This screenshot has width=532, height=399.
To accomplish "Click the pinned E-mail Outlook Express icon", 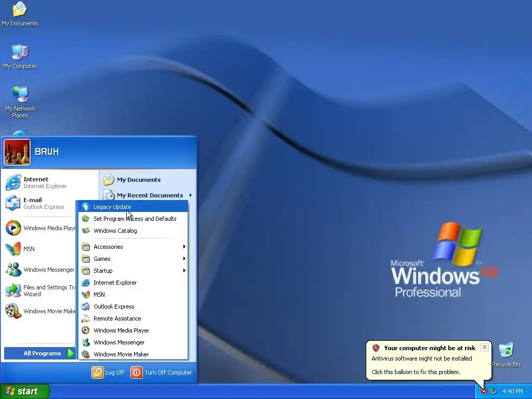I will [x=13, y=203].
